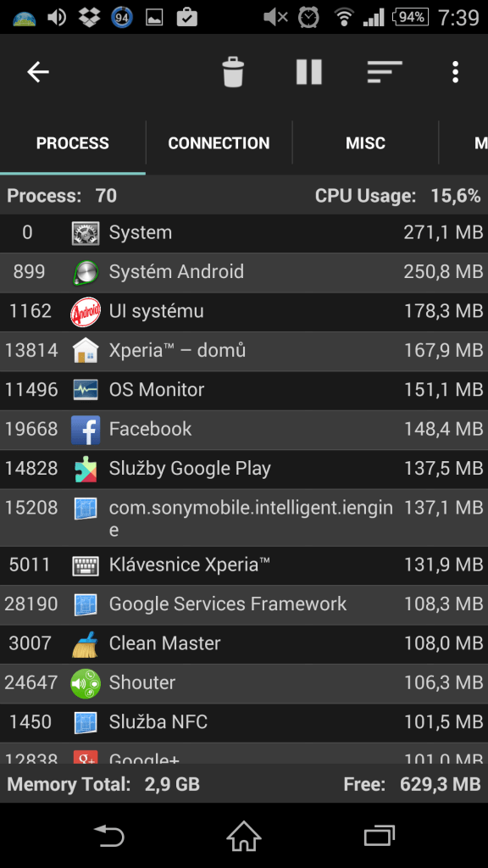Select the PROCESS tab
The image size is (488, 868).
(73, 143)
